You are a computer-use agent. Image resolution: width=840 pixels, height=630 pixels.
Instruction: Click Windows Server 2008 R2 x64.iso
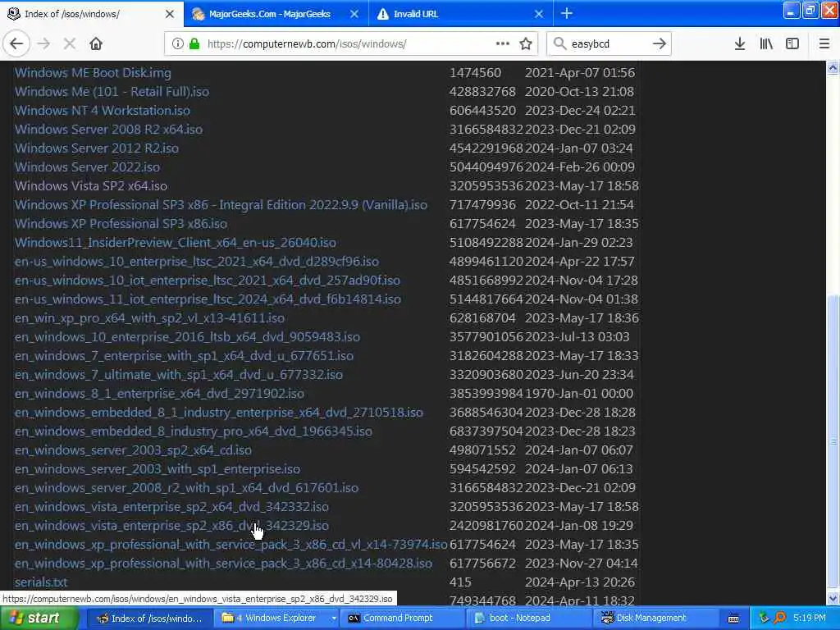(x=109, y=129)
